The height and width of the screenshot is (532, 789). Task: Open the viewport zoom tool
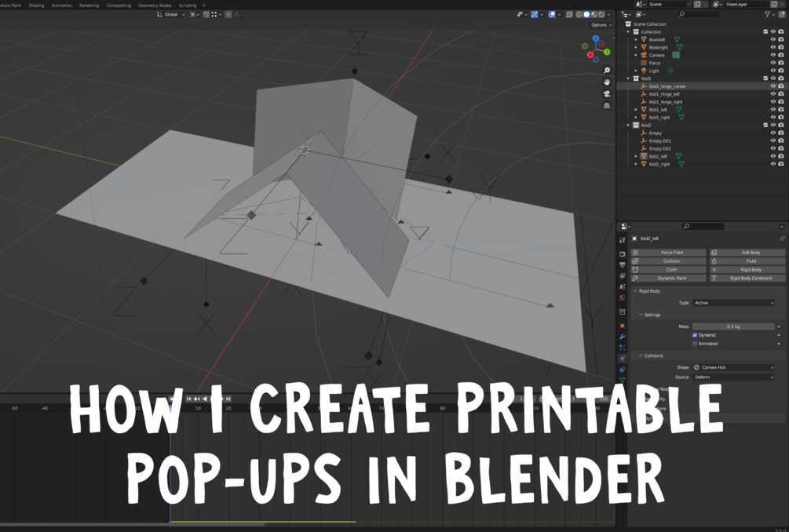[607, 71]
